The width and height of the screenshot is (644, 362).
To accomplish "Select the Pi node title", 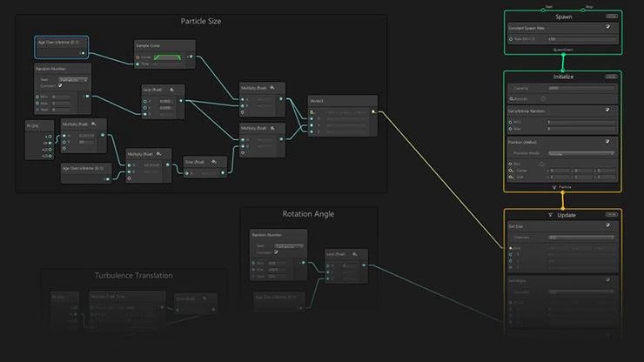I will [32, 125].
